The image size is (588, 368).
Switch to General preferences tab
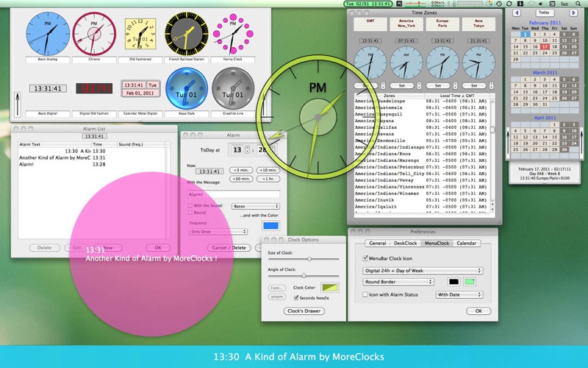[x=378, y=244]
